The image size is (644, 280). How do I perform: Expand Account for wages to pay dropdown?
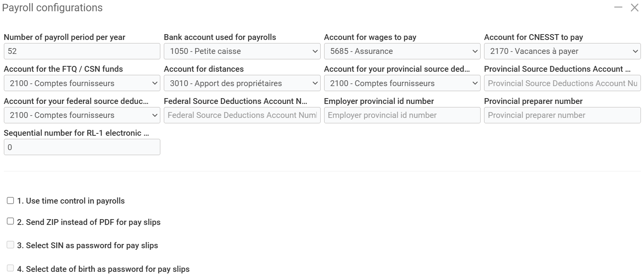coord(402,51)
